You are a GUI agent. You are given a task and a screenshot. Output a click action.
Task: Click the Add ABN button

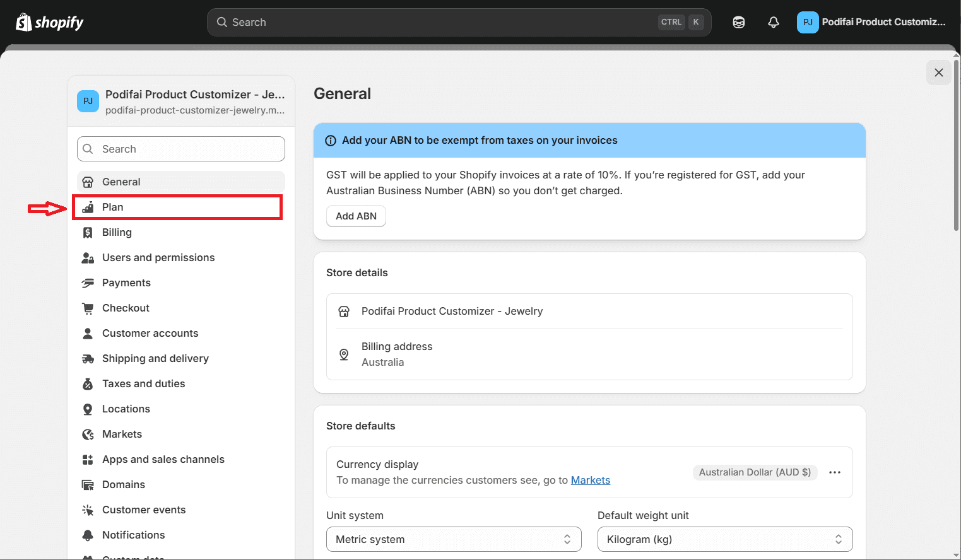coord(356,216)
